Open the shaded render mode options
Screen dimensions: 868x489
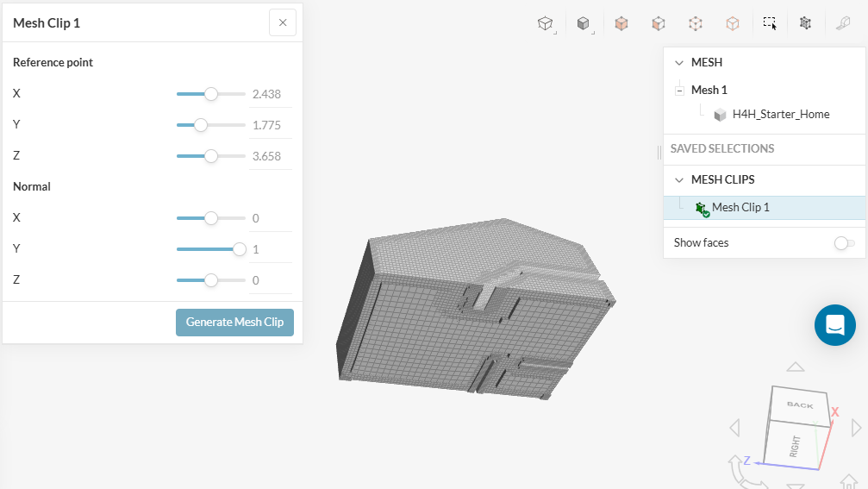(x=584, y=23)
